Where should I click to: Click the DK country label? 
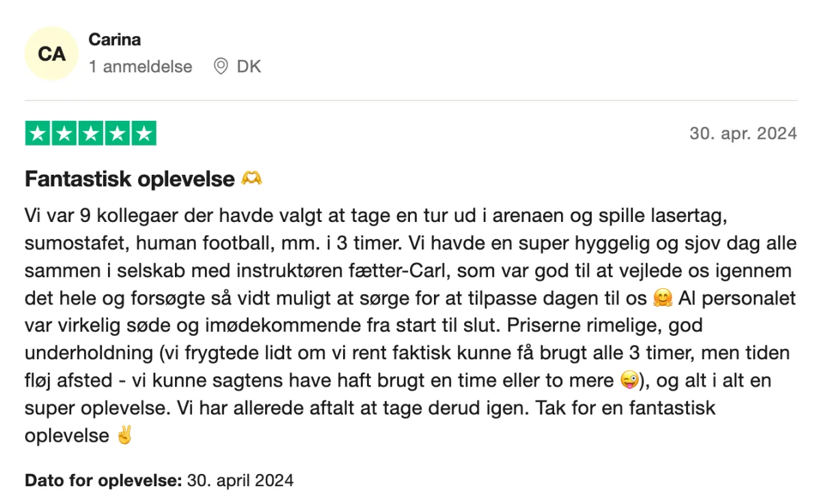coord(249,67)
